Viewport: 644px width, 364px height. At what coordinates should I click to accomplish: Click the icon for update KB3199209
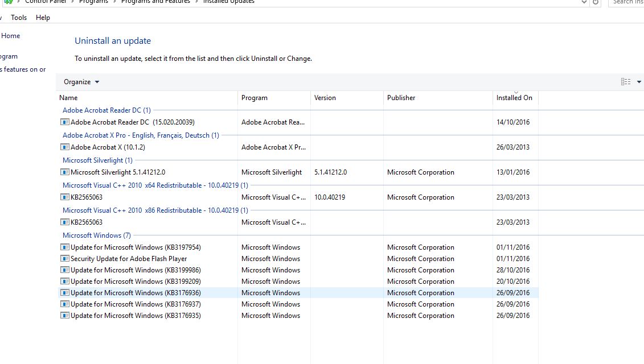coord(64,281)
